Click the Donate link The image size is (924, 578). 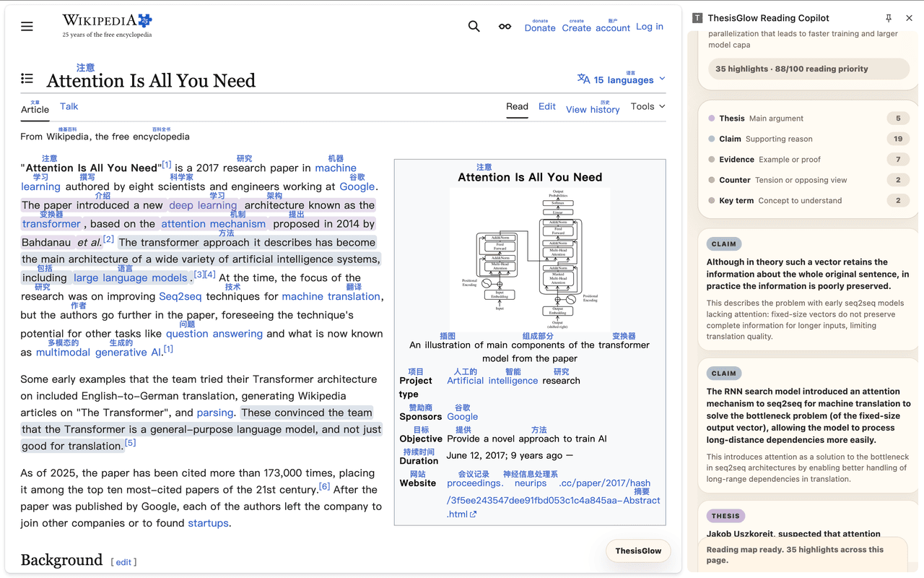pos(540,27)
